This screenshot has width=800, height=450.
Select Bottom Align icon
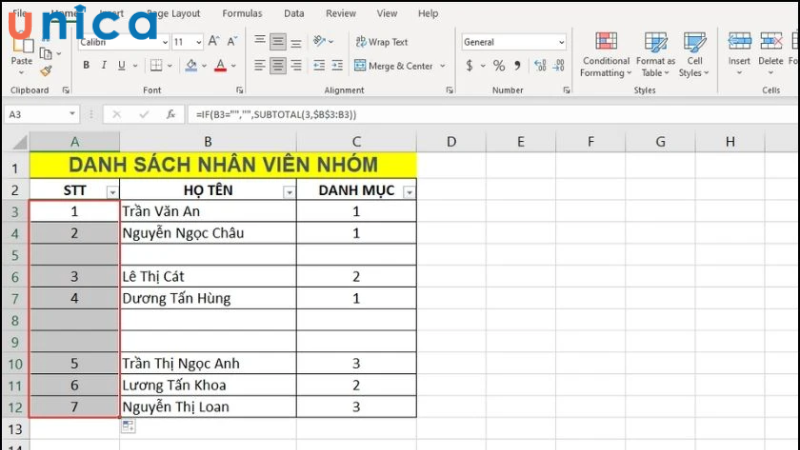pyautogui.click(x=296, y=42)
